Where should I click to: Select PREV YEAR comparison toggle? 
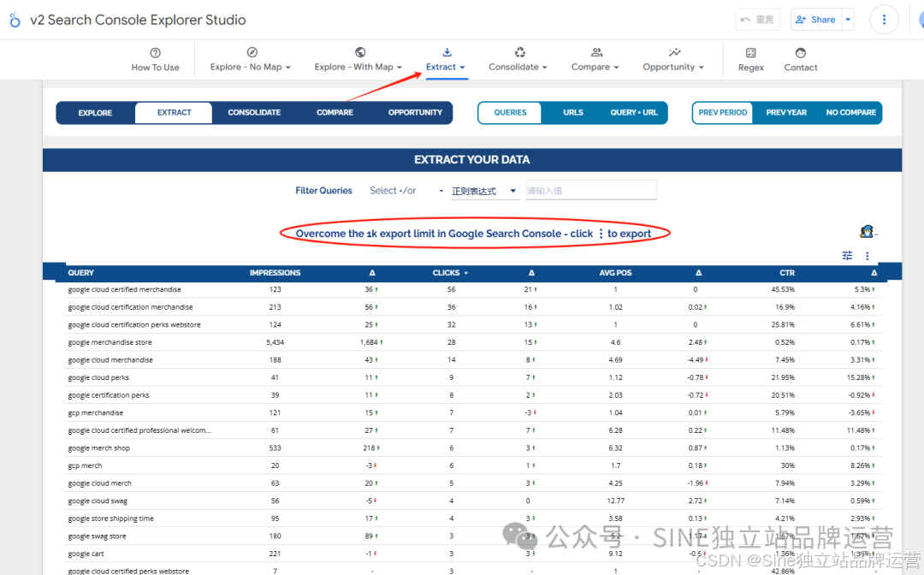click(786, 113)
